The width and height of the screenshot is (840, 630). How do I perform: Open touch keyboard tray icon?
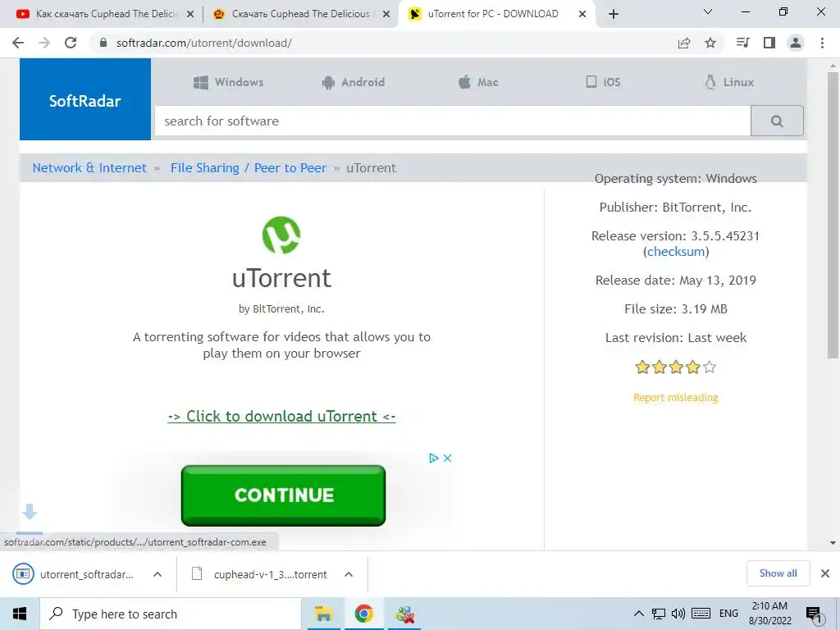tap(701, 614)
